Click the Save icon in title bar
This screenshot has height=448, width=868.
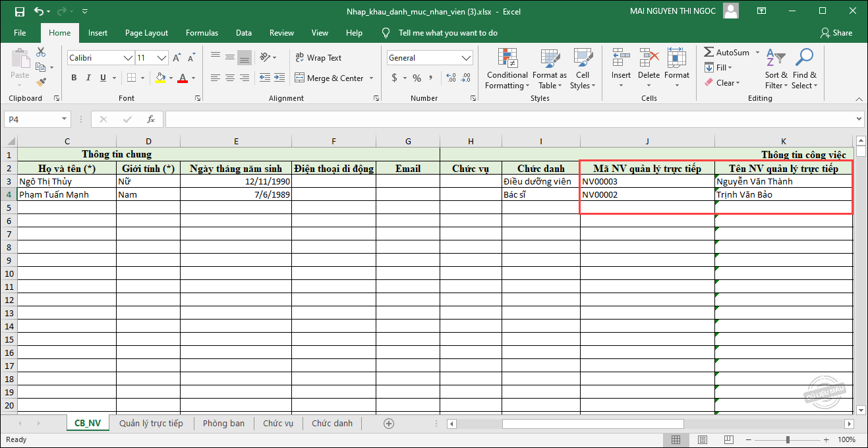[x=19, y=11]
